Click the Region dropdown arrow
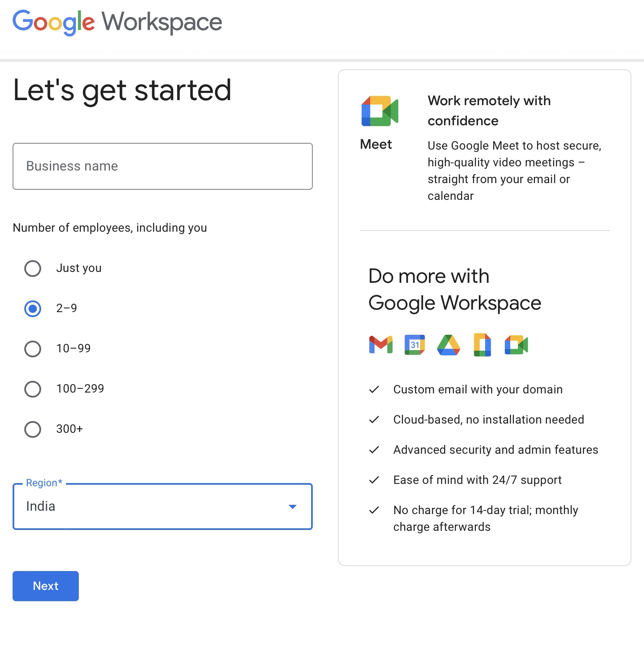644x672 pixels. click(x=293, y=507)
